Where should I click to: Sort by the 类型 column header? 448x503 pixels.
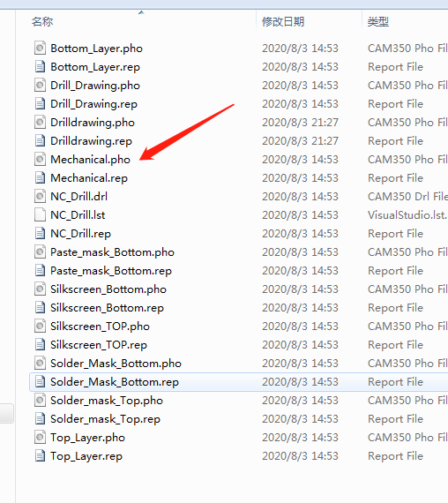point(378,21)
